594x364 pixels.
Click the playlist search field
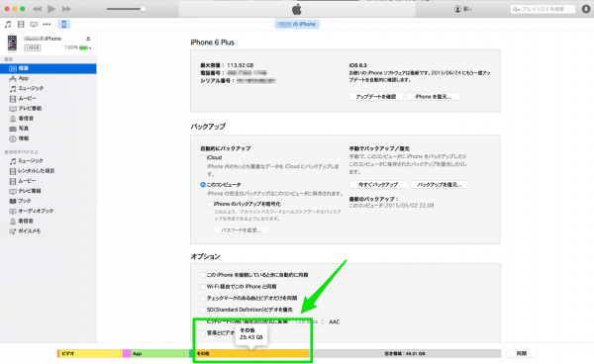point(543,9)
